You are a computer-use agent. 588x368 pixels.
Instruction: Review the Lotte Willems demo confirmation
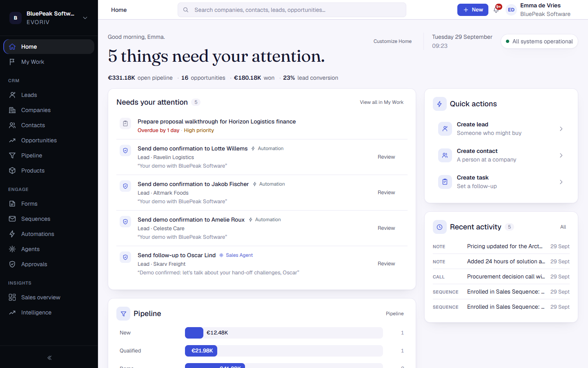coord(386,157)
